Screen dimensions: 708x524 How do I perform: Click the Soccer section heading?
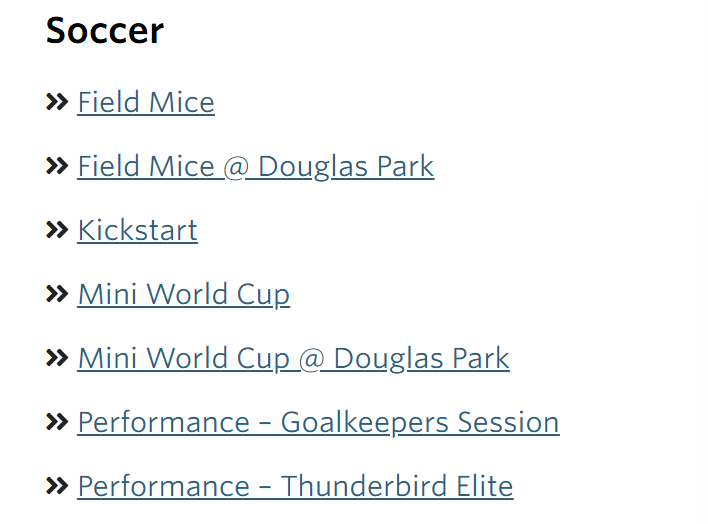point(105,30)
